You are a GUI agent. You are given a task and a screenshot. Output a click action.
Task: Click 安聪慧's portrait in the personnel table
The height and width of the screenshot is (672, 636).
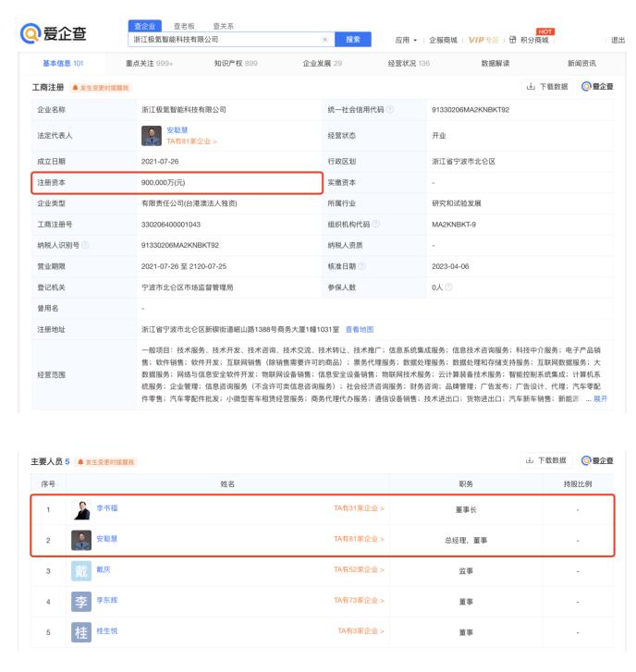click(x=81, y=541)
